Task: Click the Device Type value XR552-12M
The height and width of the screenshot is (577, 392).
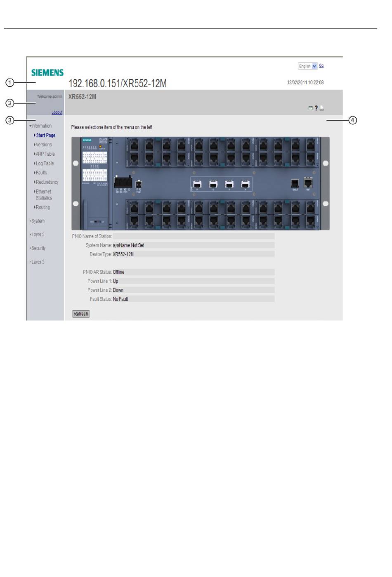Action: 123,254
